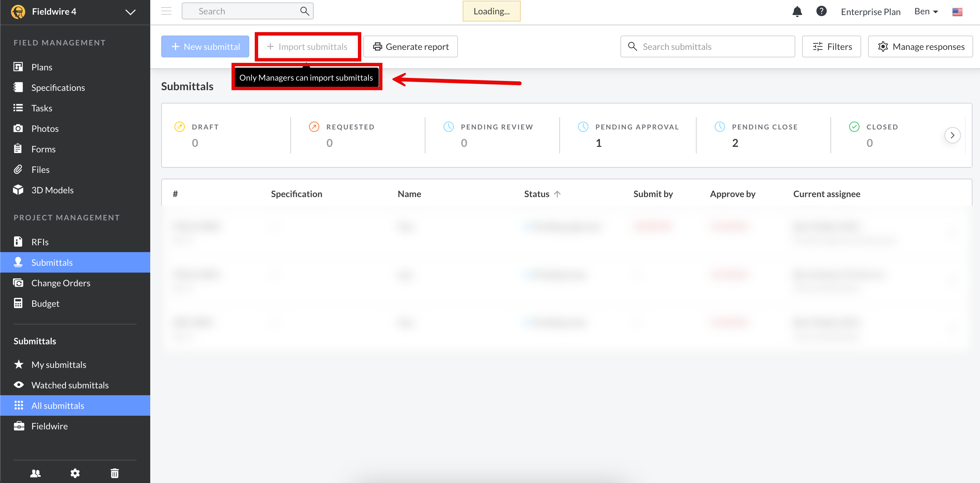The height and width of the screenshot is (483, 980).
Task: Open the notifications bell icon
Action: click(797, 11)
